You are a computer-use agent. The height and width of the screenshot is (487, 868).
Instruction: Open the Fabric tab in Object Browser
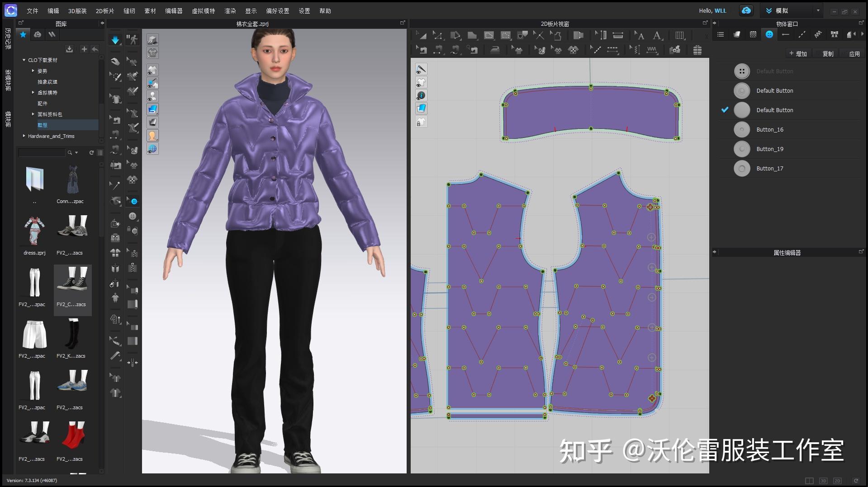[x=736, y=34]
